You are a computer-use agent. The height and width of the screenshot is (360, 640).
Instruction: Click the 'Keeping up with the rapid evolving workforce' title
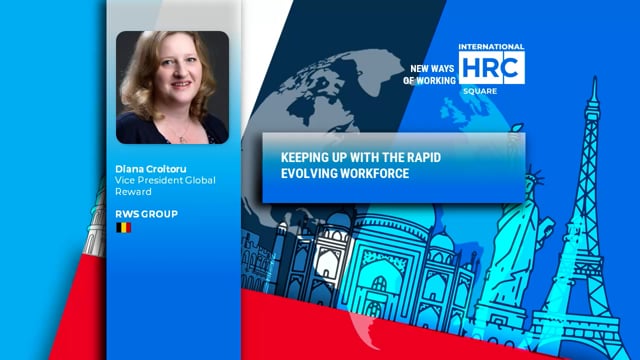click(361, 165)
